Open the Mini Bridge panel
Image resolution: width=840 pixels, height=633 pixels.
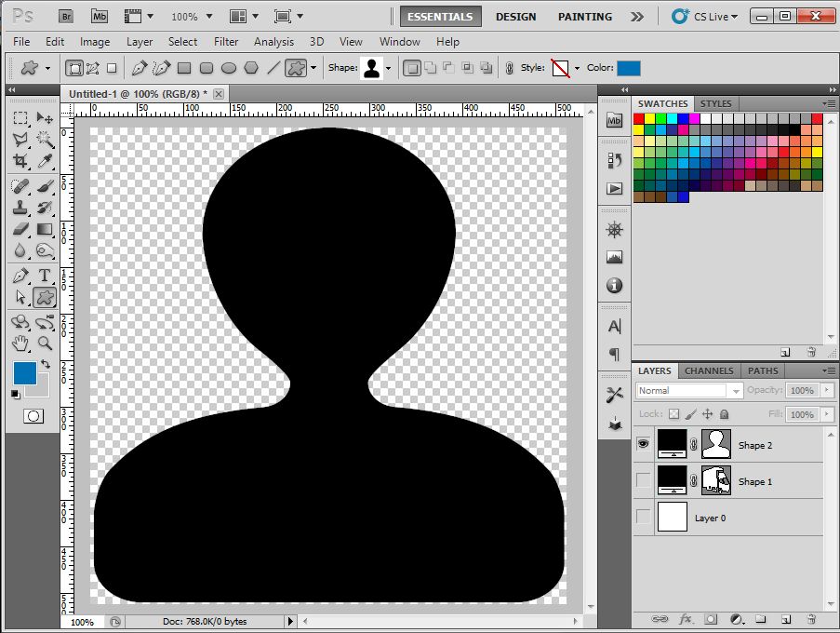click(613, 120)
